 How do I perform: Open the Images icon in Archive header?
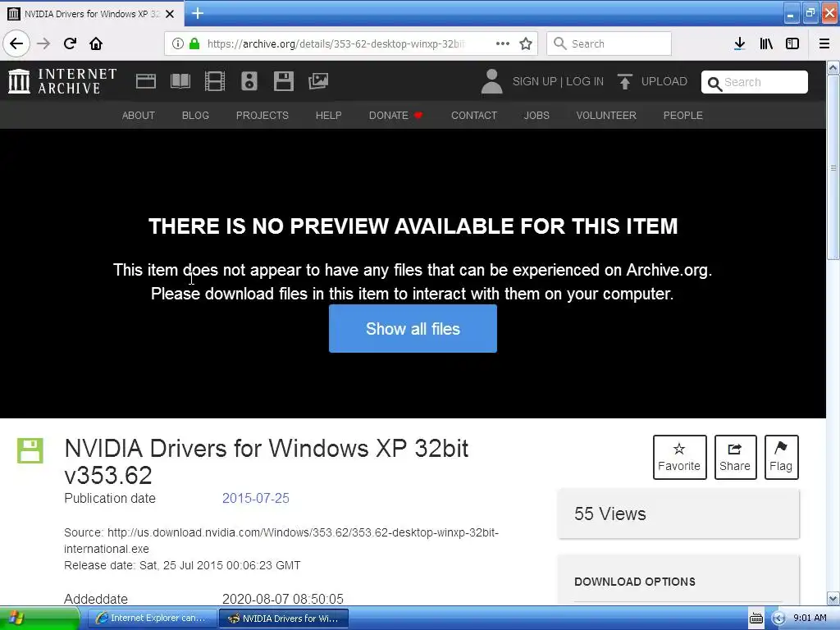318,81
